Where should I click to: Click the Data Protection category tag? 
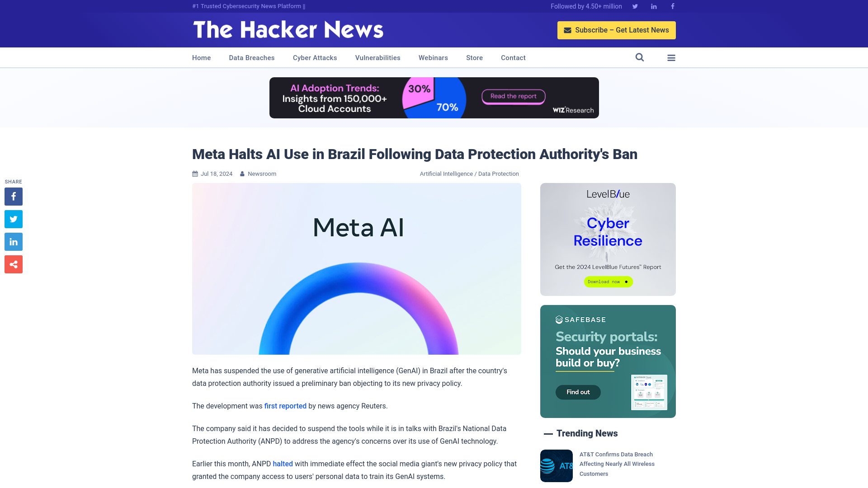click(x=498, y=174)
